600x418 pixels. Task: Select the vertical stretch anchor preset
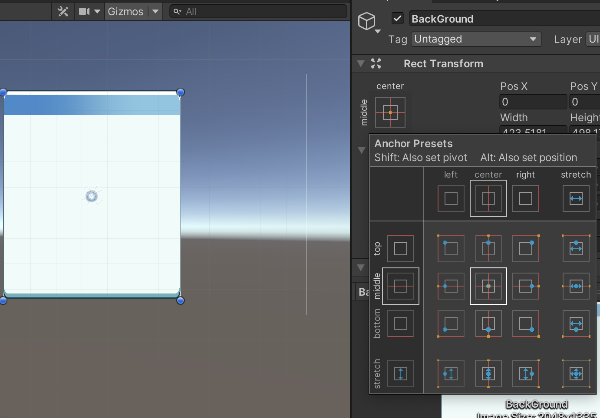click(x=400, y=373)
